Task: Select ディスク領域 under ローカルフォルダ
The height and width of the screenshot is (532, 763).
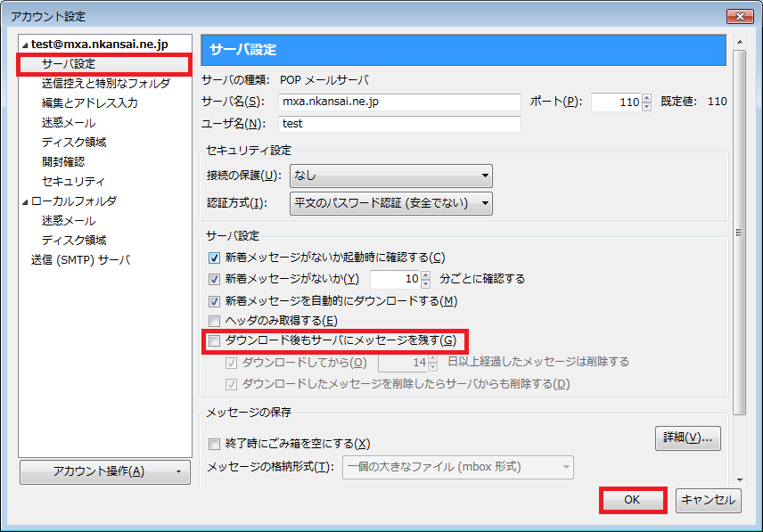Action: (74, 241)
